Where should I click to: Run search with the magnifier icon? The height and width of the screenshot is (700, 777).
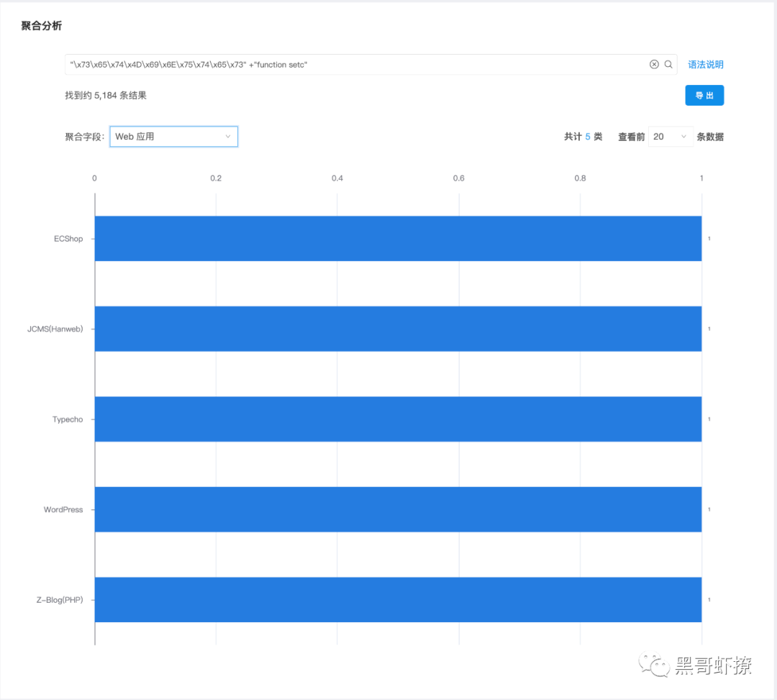[x=668, y=65]
